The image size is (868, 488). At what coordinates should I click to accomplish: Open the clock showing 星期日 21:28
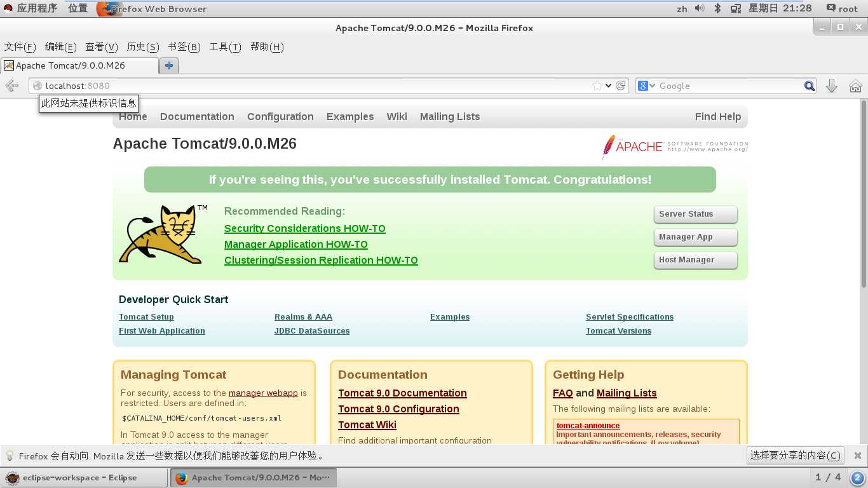(x=780, y=8)
